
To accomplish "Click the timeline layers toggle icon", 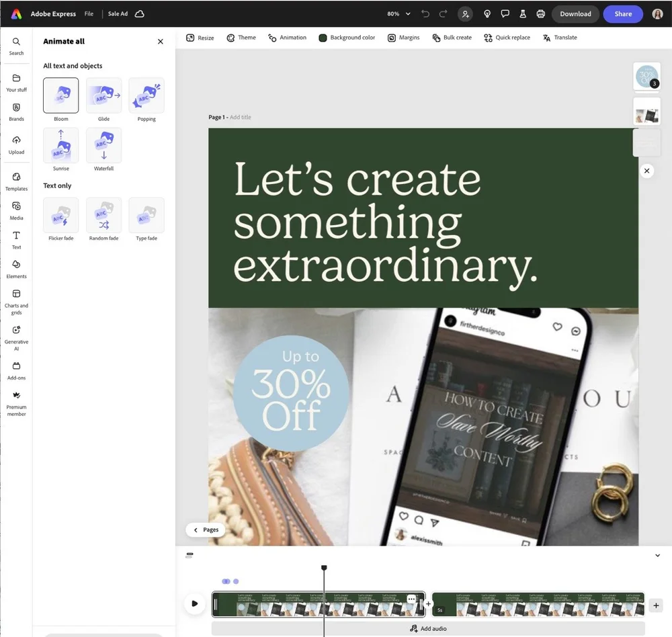I will tap(190, 556).
